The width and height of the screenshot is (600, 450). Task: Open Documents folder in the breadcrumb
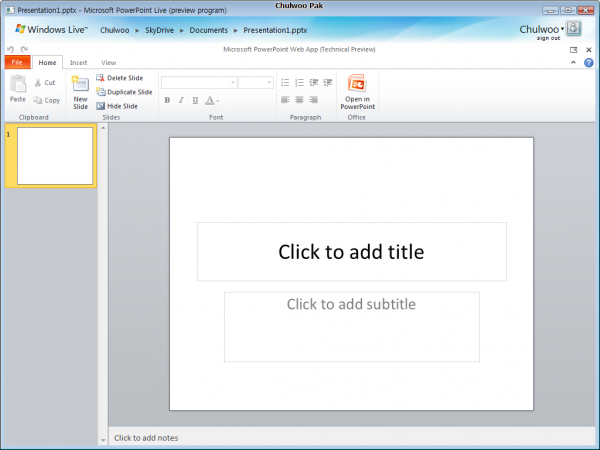pos(209,30)
